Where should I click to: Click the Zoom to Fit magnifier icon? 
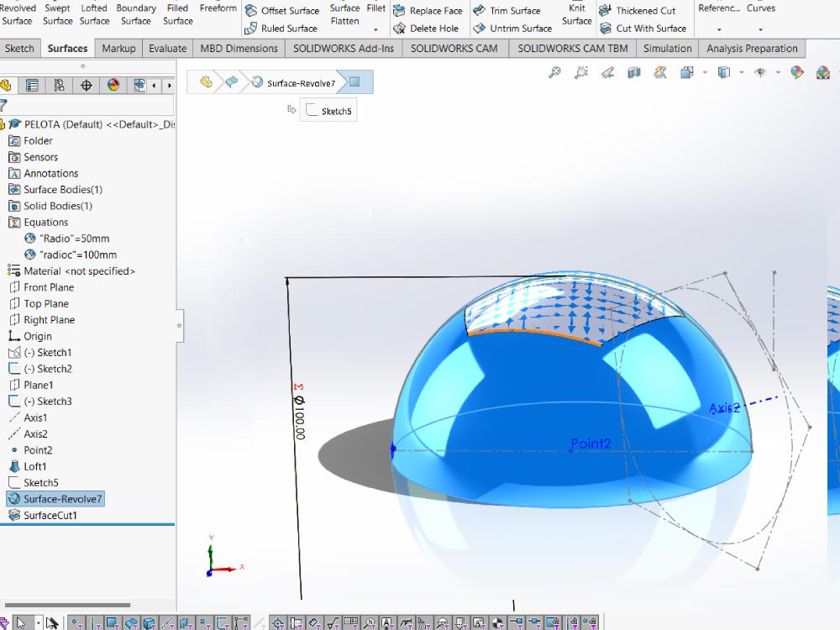(x=554, y=72)
